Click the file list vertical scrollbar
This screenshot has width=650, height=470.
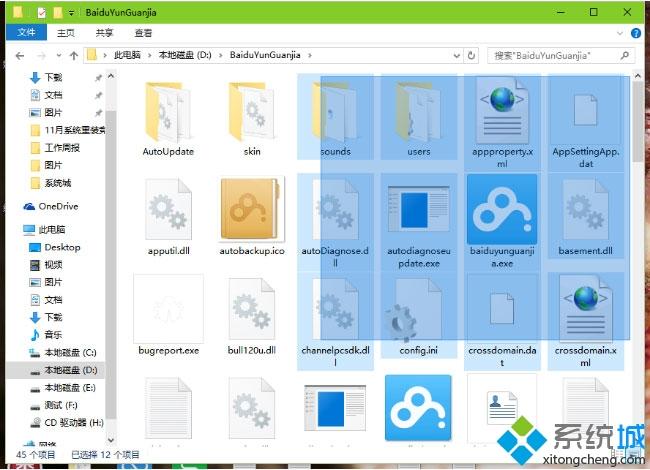(x=638, y=121)
